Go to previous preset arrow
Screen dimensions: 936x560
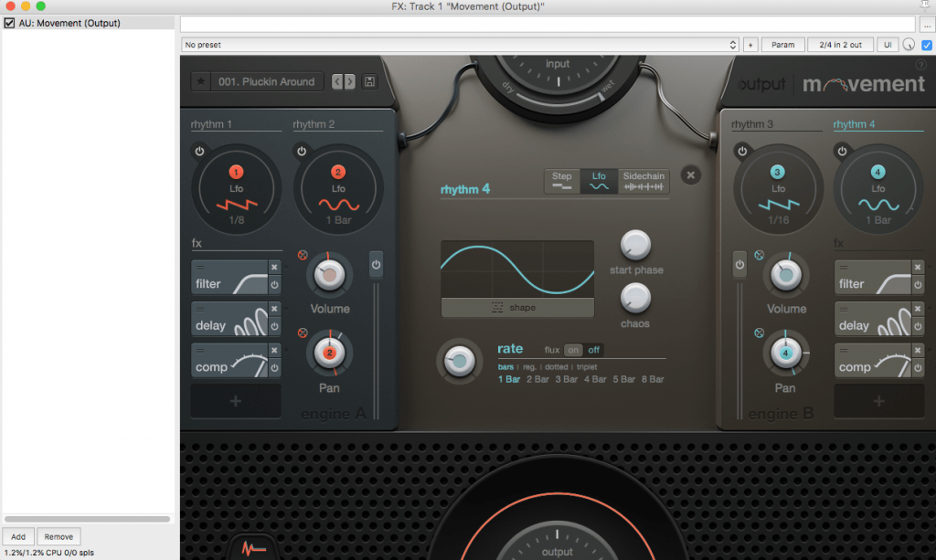tap(337, 81)
